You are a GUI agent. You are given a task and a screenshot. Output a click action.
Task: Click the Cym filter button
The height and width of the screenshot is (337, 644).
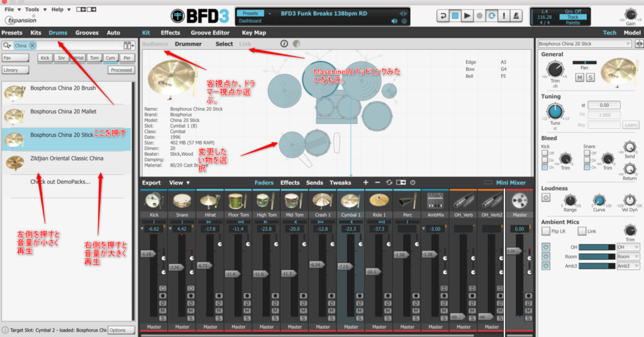pos(111,58)
